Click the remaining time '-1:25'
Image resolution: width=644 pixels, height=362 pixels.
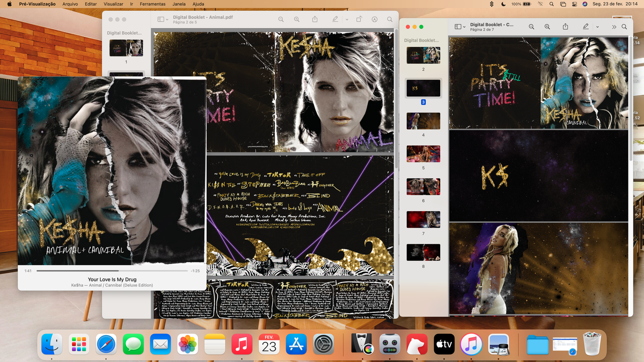pos(195,271)
